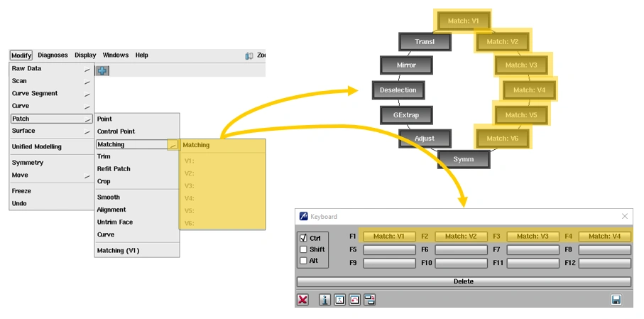Image resolution: width=644 pixels, height=319 pixels.
Task: Click the icon between info and undo icons
Action: point(340,300)
